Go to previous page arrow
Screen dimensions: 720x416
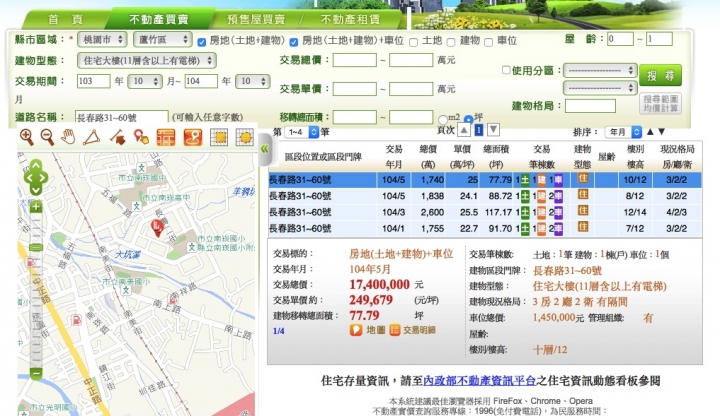[x=464, y=130]
